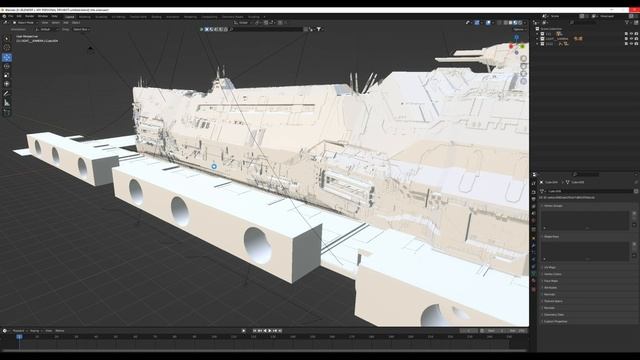This screenshot has width=640, height=360.
Task: Open Object Data properties green triangle tab
Action: coord(533,273)
